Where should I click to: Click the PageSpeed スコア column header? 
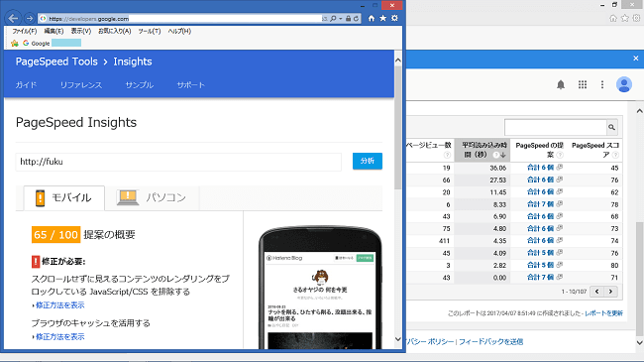594,150
